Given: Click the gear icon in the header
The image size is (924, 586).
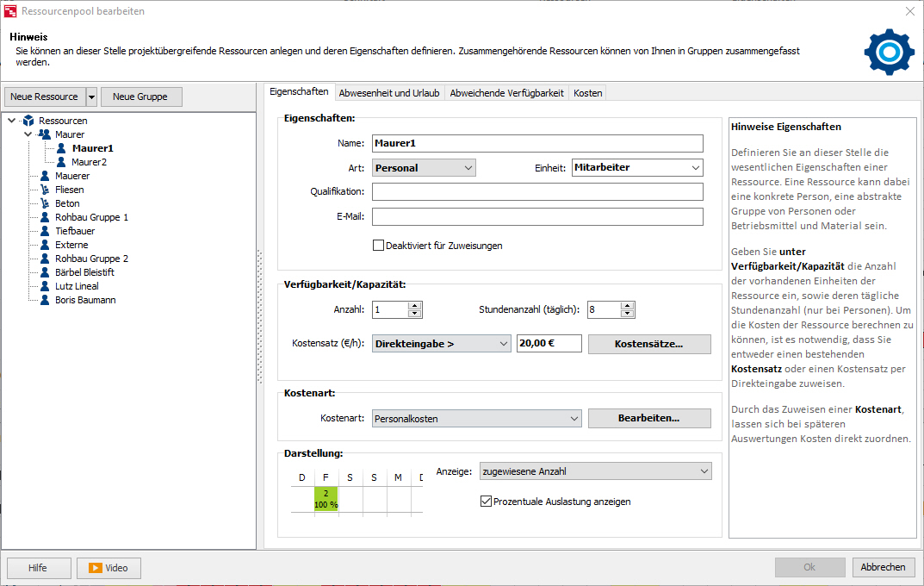Looking at the screenshot, I should (x=890, y=52).
